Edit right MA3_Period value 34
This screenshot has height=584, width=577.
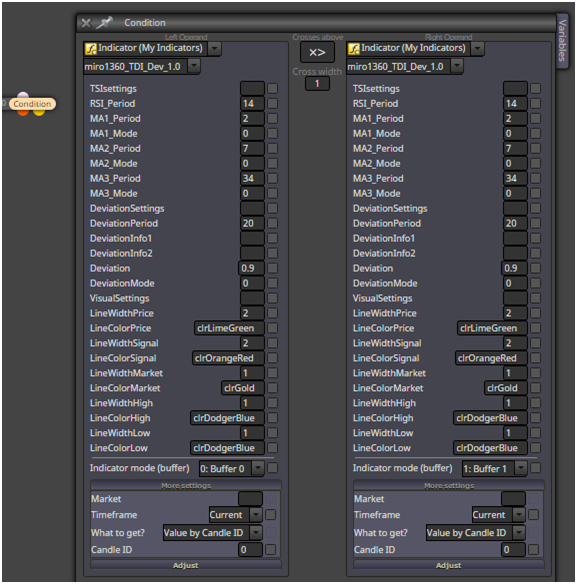pos(515,178)
